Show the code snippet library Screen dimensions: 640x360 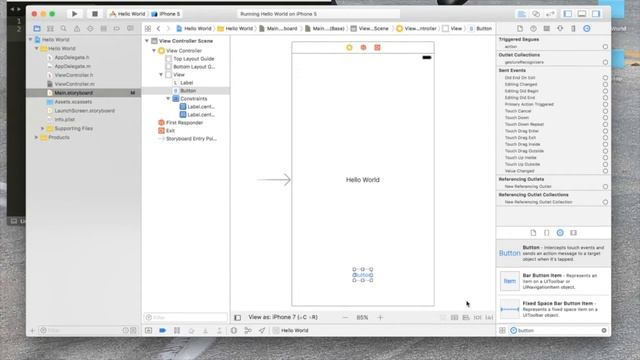tap(547, 233)
